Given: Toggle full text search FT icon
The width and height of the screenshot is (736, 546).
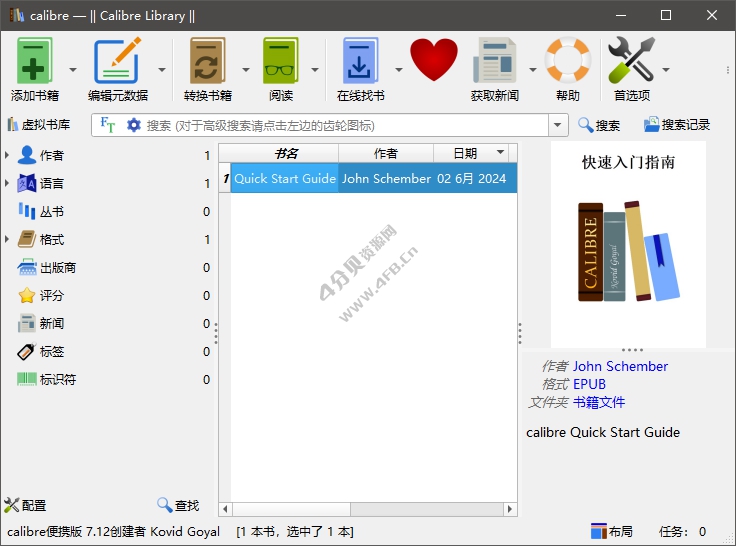Looking at the screenshot, I should [107, 125].
